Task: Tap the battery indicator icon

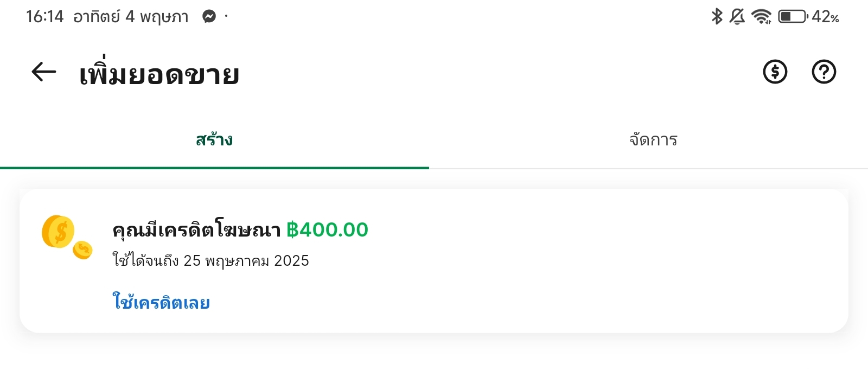Action: [793, 17]
